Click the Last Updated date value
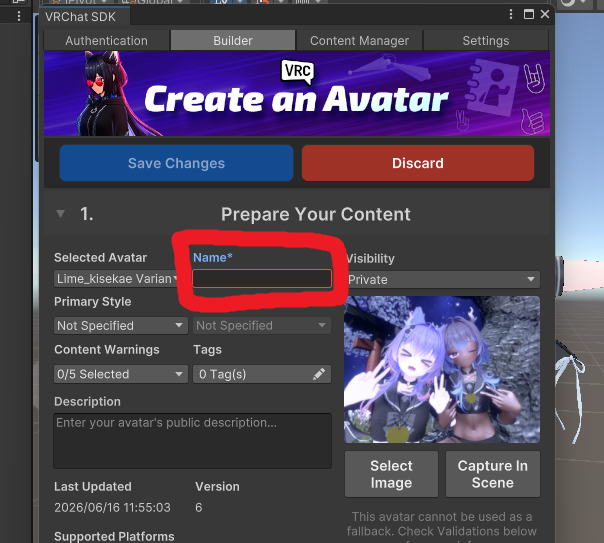 (112, 507)
